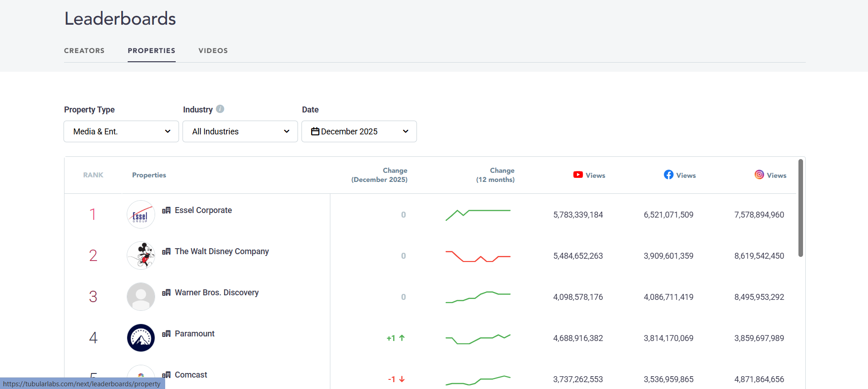This screenshot has width=868, height=389.
Task: Click the Change (December 2025) column header
Action: (x=379, y=175)
